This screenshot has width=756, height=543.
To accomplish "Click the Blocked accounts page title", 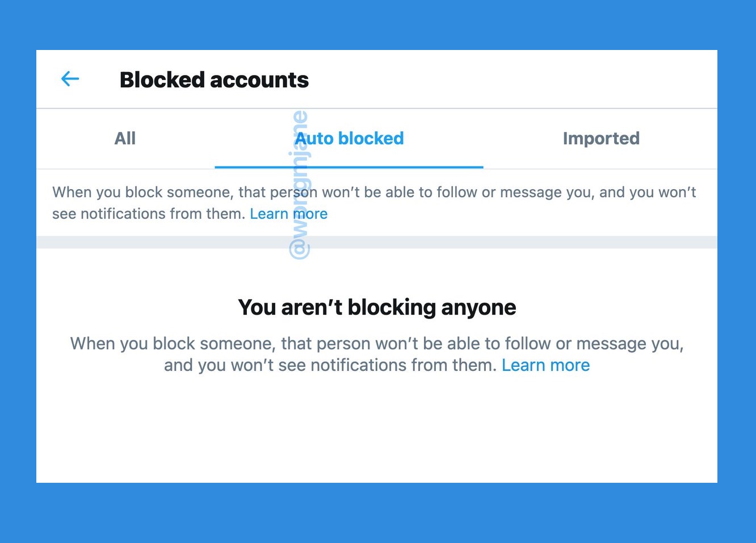I will (x=214, y=80).
